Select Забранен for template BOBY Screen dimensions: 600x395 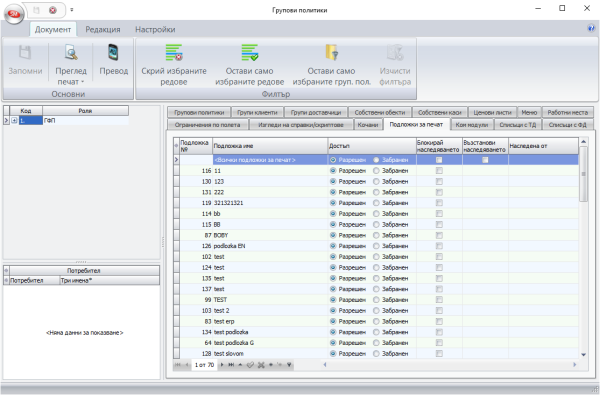point(377,235)
